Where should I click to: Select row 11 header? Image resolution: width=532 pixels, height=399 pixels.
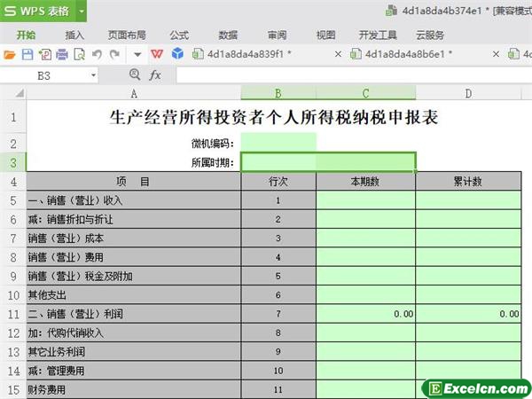pyautogui.click(x=13, y=314)
